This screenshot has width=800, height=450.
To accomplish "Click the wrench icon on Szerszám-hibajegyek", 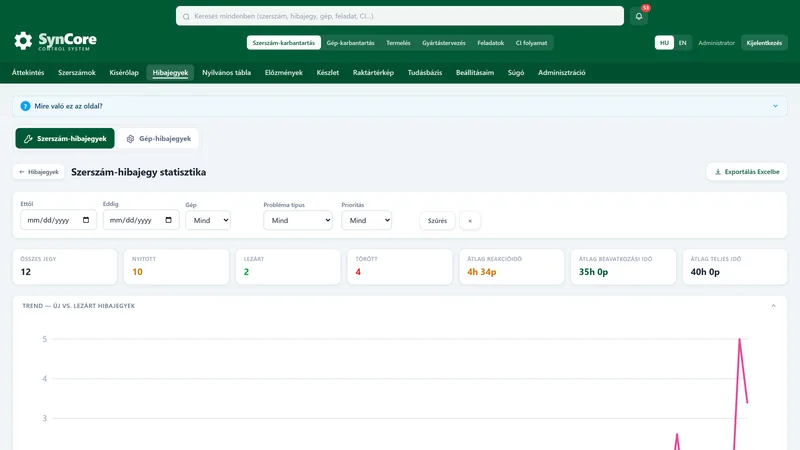I will (28, 139).
